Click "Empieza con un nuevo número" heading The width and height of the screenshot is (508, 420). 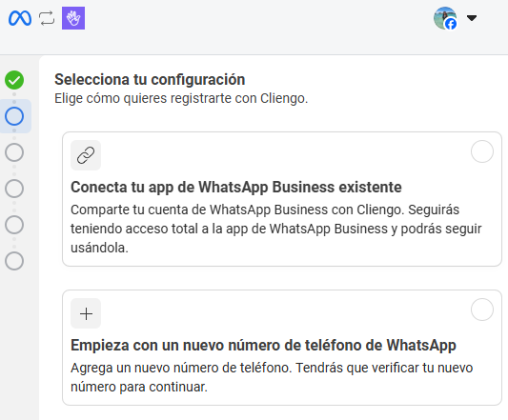coord(263,345)
